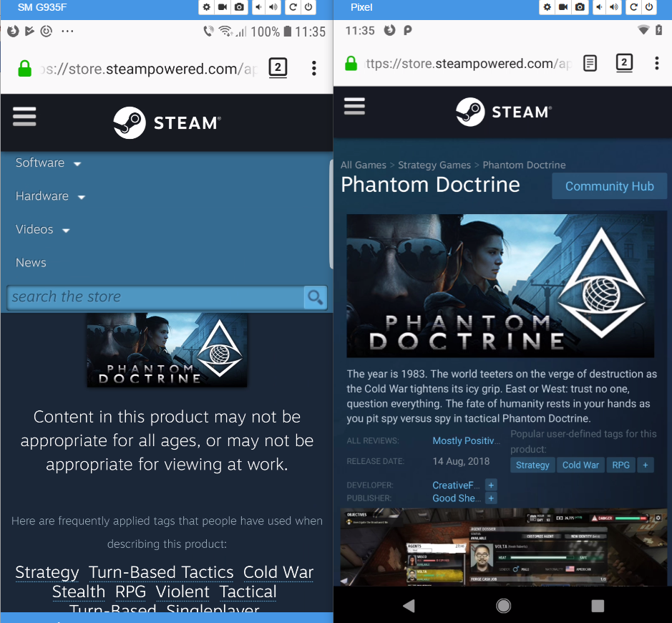Open settings gear in SM G935F toolbar
Image resolution: width=672 pixels, height=623 pixels.
click(207, 7)
